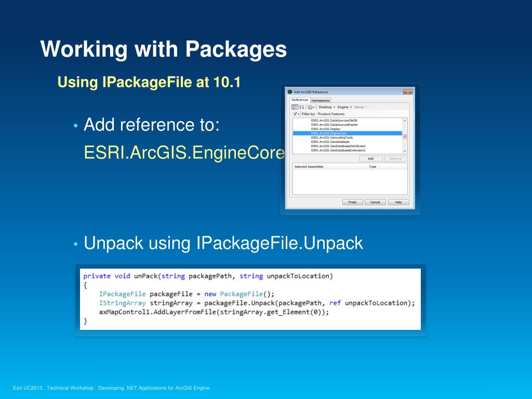Click the axMapControl1.AddLayerFromFile code line
The width and height of the screenshot is (532, 399).
click(214, 312)
